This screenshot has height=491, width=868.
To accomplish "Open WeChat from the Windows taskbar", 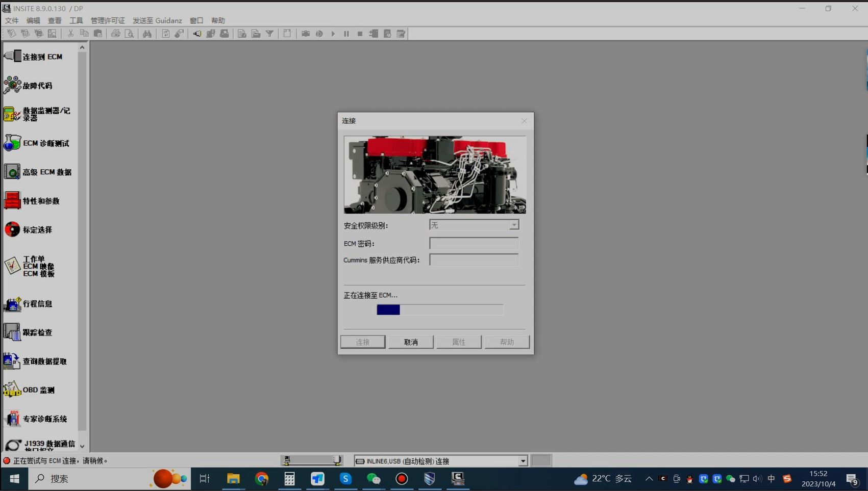I will tap(374, 479).
